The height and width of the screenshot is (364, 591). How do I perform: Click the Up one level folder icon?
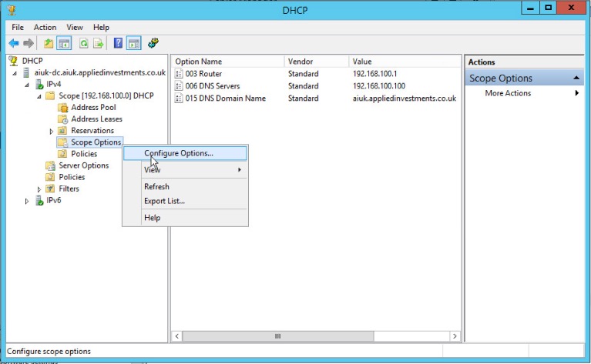[x=49, y=43]
